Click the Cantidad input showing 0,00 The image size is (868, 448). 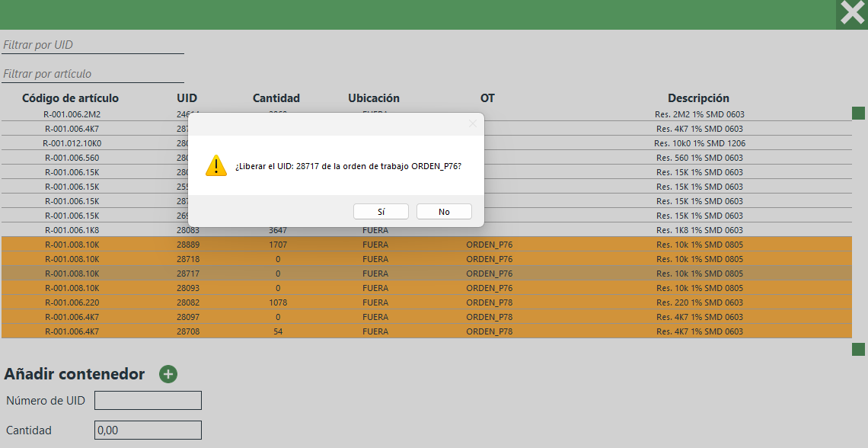pos(148,430)
